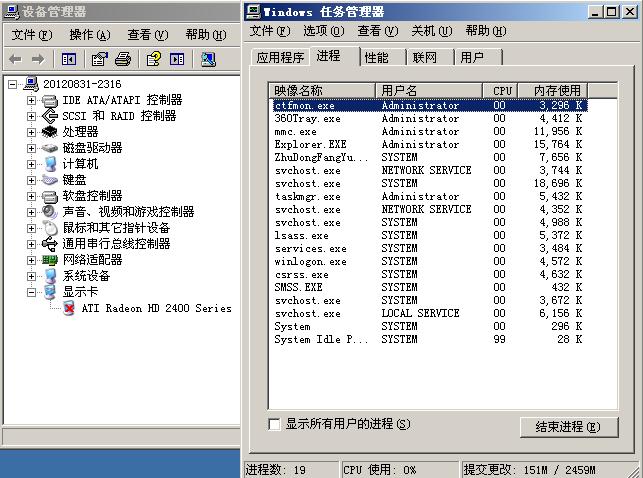Select the System Idle P... process row

429,339
